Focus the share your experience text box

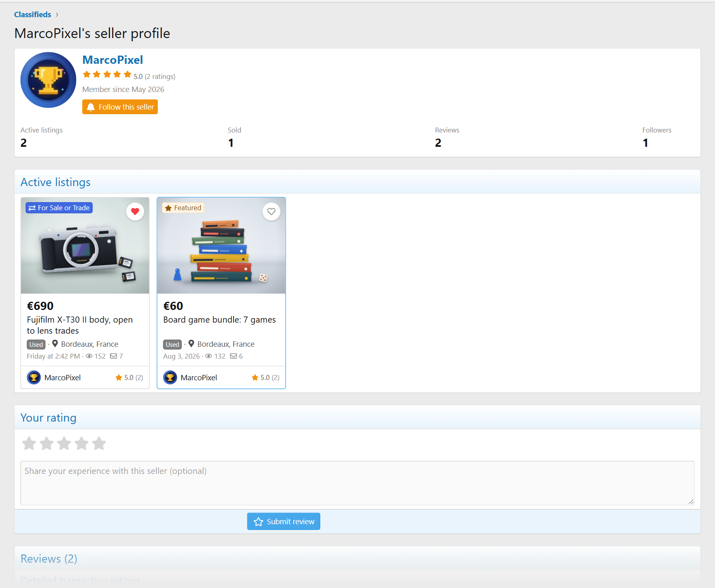(x=357, y=483)
